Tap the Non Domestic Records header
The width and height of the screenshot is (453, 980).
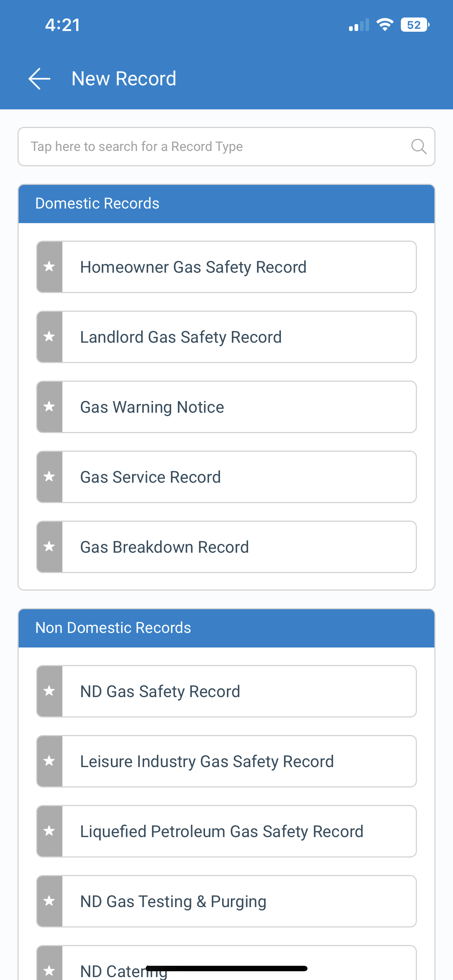(226, 628)
